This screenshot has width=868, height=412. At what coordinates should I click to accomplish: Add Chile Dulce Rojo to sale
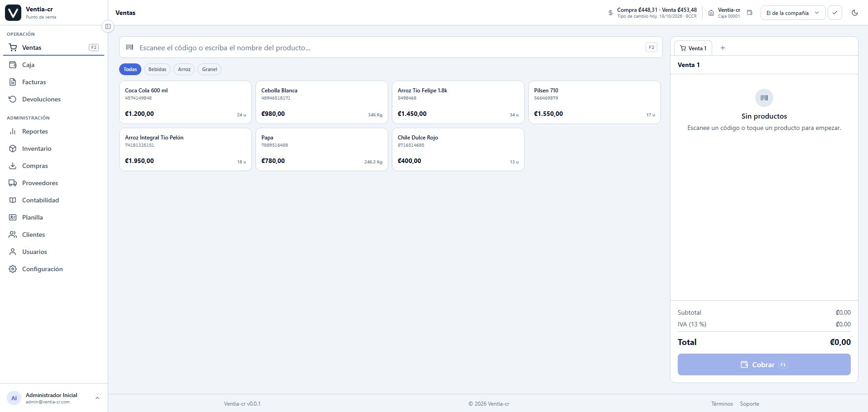coord(458,149)
